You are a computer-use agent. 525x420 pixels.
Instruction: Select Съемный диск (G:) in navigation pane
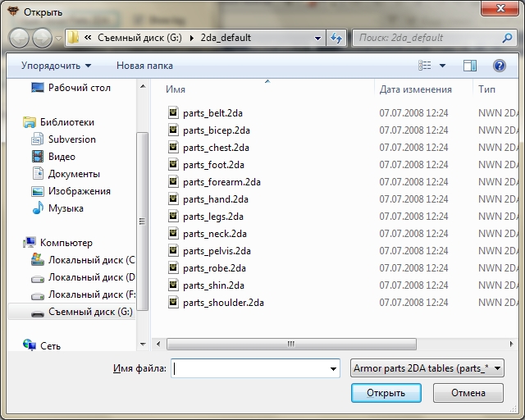tap(89, 312)
